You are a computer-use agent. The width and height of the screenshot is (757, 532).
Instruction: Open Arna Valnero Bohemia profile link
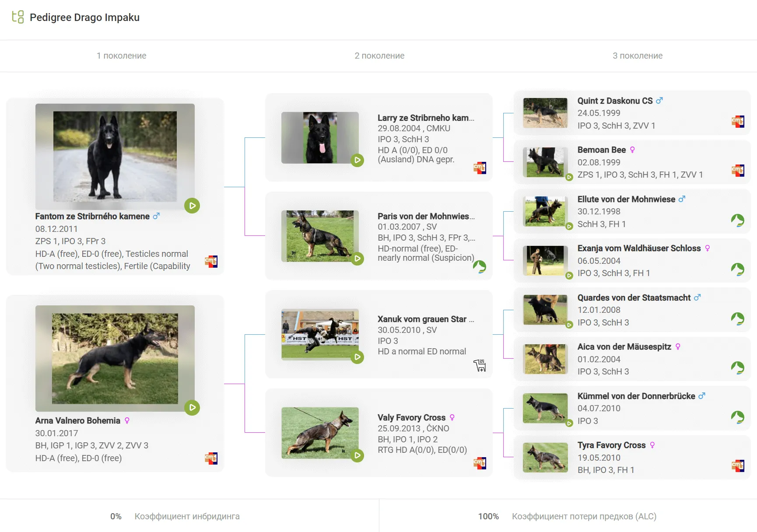pyautogui.click(x=77, y=420)
